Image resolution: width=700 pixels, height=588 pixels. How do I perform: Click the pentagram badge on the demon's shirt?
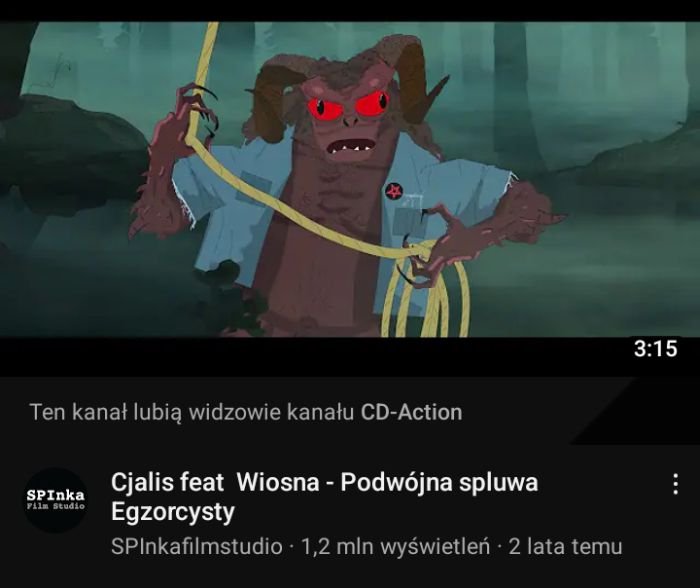pyautogui.click(x=394, y=192)
